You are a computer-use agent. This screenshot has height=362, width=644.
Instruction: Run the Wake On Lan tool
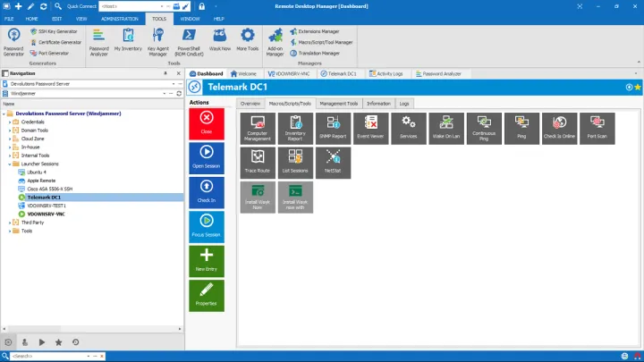click(x=446, y=128)
